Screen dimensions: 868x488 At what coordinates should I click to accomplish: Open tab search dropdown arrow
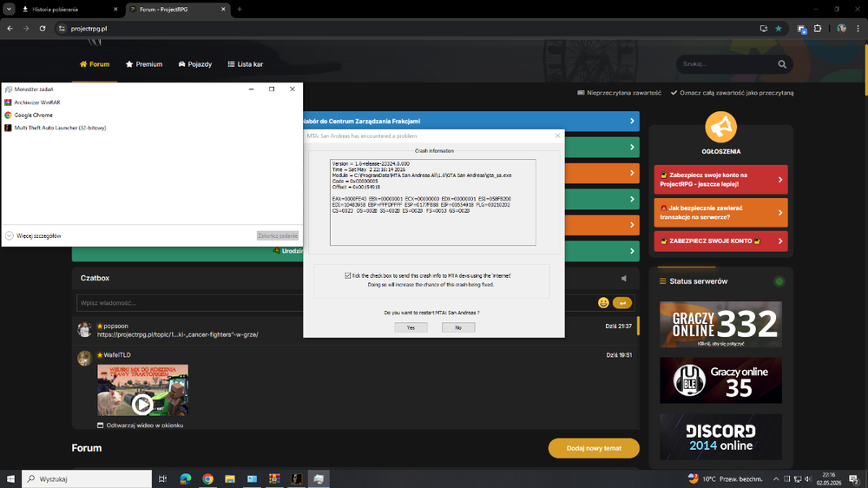[9, 10]
